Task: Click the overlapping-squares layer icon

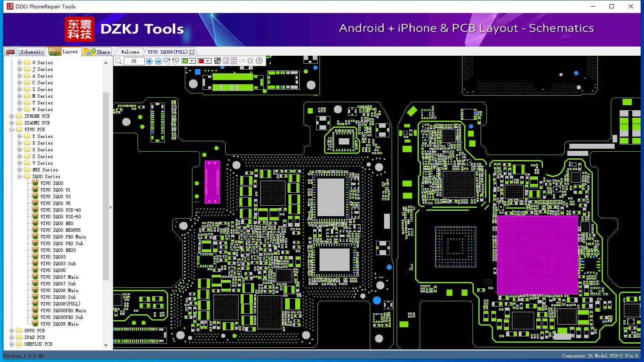Action: [x=218, y=61]
